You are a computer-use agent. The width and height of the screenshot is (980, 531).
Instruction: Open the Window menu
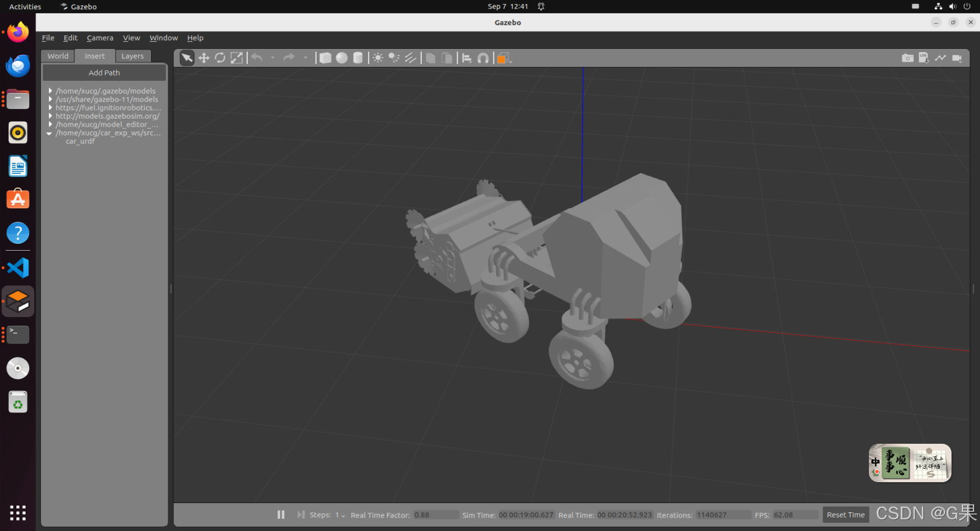[x=163, y=38]
